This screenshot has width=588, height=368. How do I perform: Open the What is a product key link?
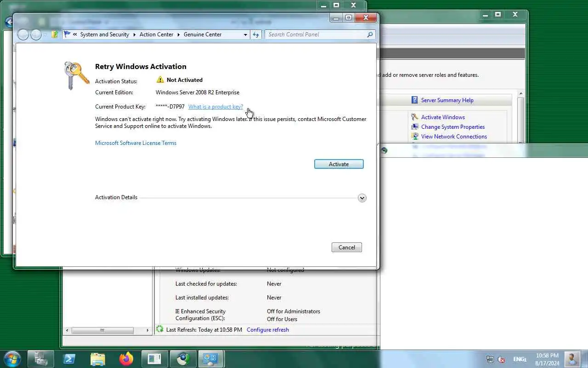[x=215, y=107]
